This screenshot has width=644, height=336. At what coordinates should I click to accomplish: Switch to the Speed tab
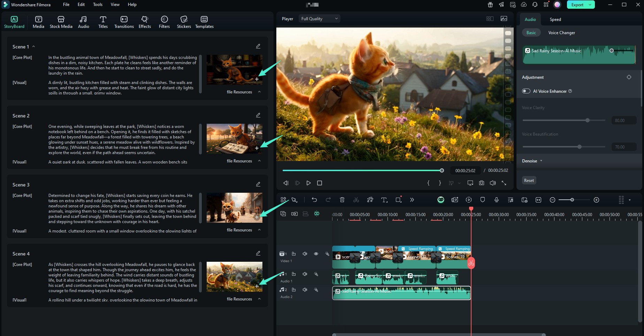tap(555, 20)
